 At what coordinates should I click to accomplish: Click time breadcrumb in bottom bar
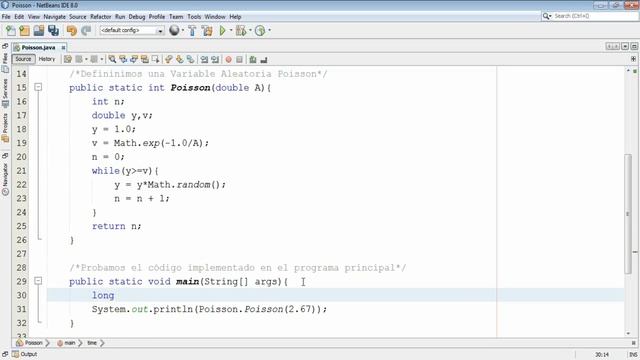pos(92,343)
